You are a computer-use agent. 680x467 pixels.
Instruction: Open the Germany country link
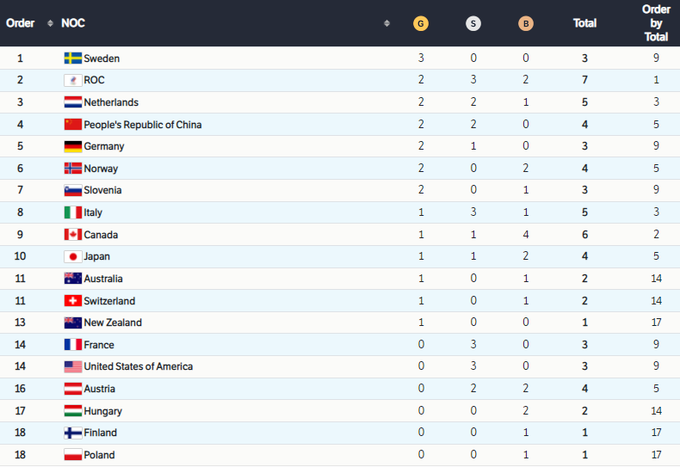pos(104,146)
